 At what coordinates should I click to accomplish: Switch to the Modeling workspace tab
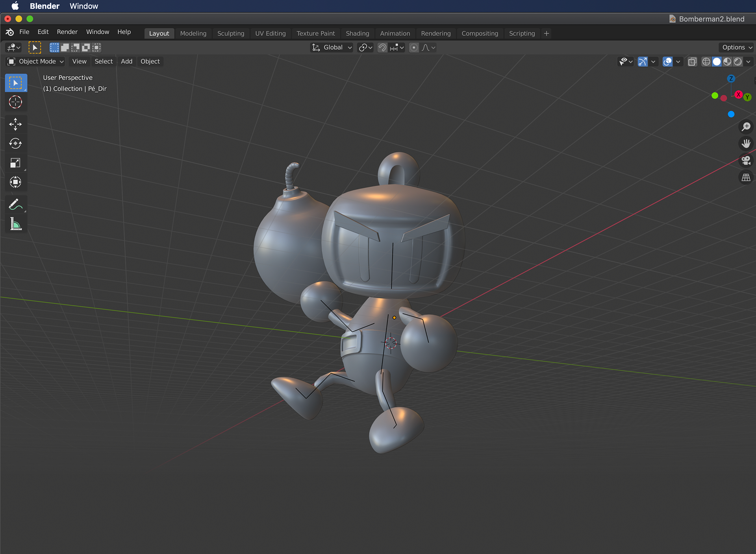tap(193, 34)
